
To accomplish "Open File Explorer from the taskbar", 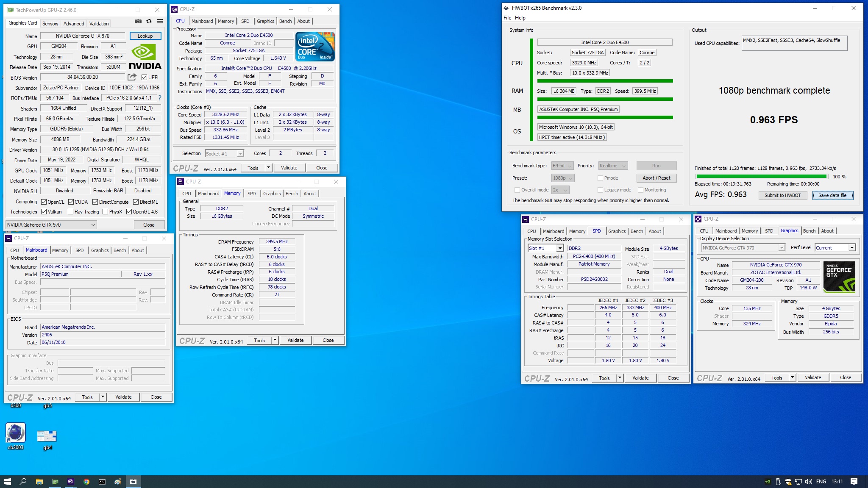I will (x=39, y=482).
